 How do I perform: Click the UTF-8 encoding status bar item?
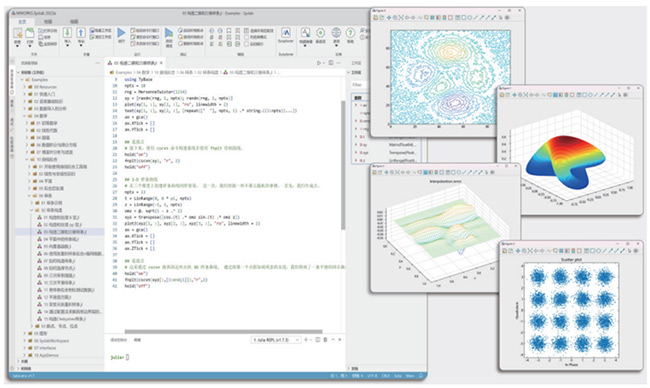[x=372, y=376]
